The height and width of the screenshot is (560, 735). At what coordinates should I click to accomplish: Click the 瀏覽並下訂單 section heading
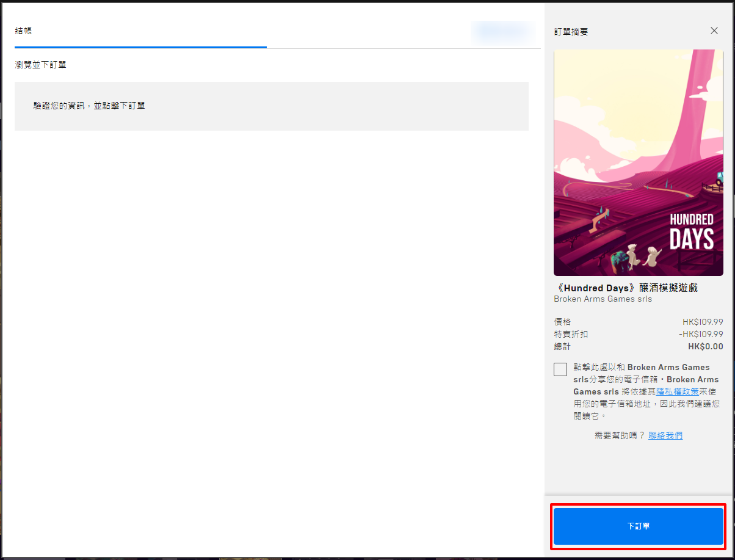tap(40, 64)
